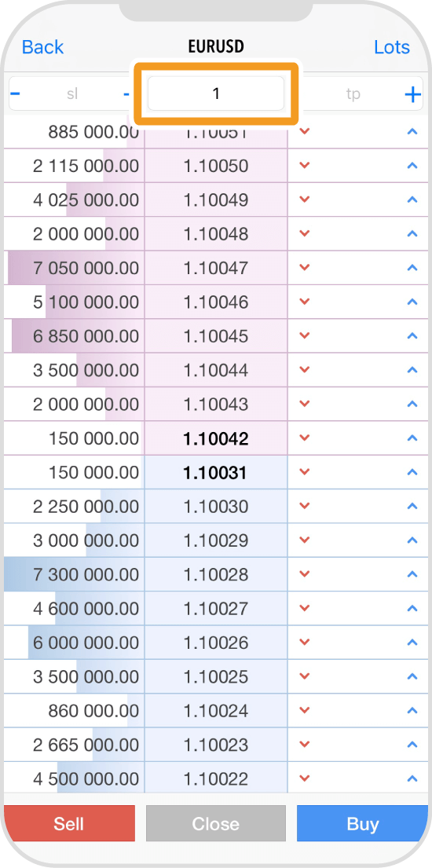
Task: Tap red down arrow at price 1.10045
Action: tap(304, 336)
